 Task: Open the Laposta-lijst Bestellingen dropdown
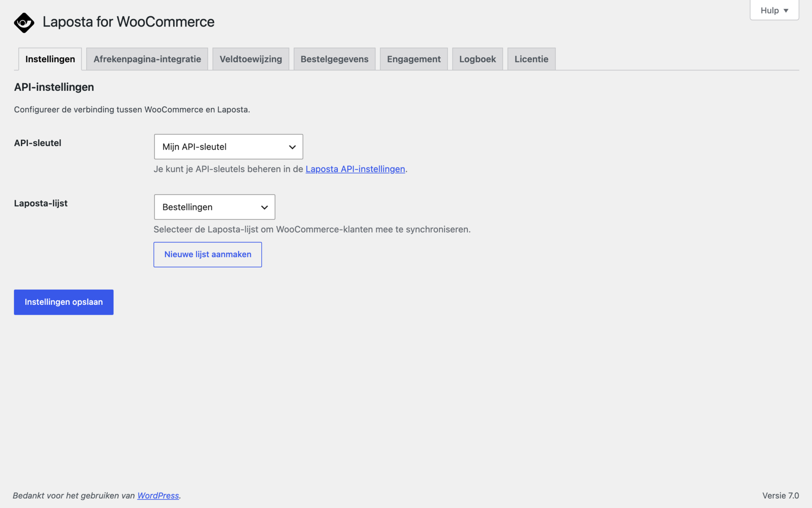coord(214,207)
